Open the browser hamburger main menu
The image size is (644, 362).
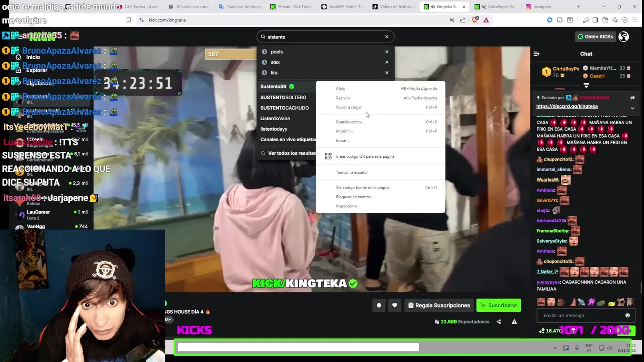pos(635,20)
